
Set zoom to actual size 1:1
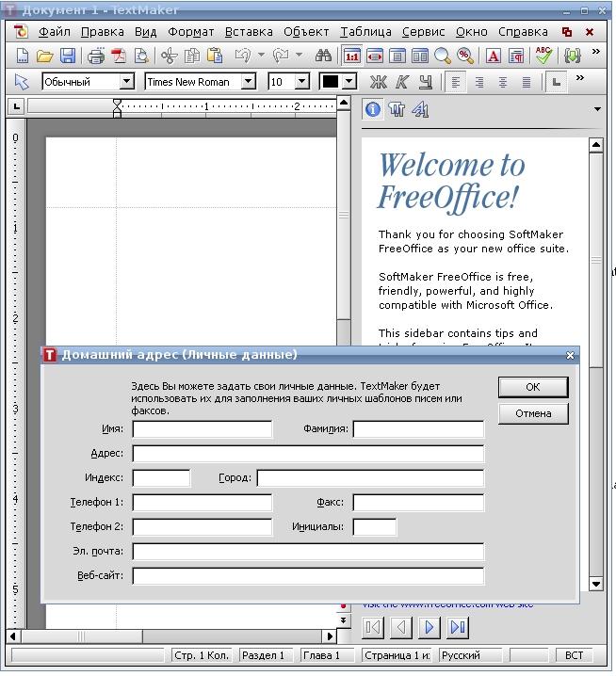tap(352, 56)
